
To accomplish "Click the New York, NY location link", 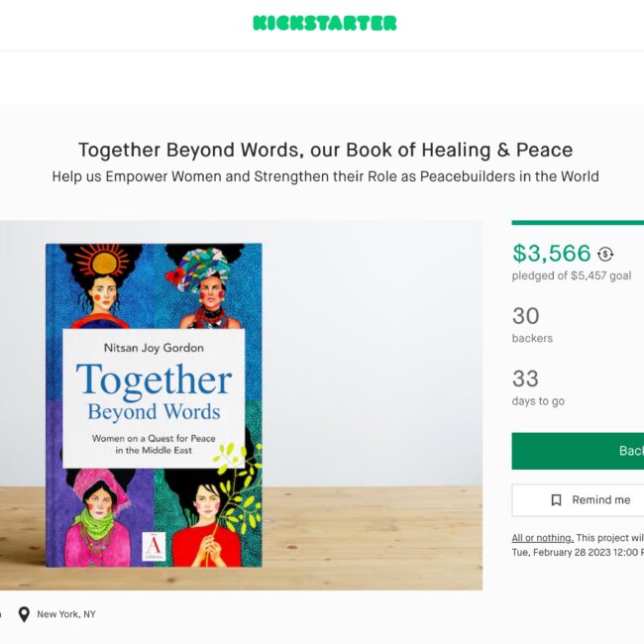I will tap(66, 614).
